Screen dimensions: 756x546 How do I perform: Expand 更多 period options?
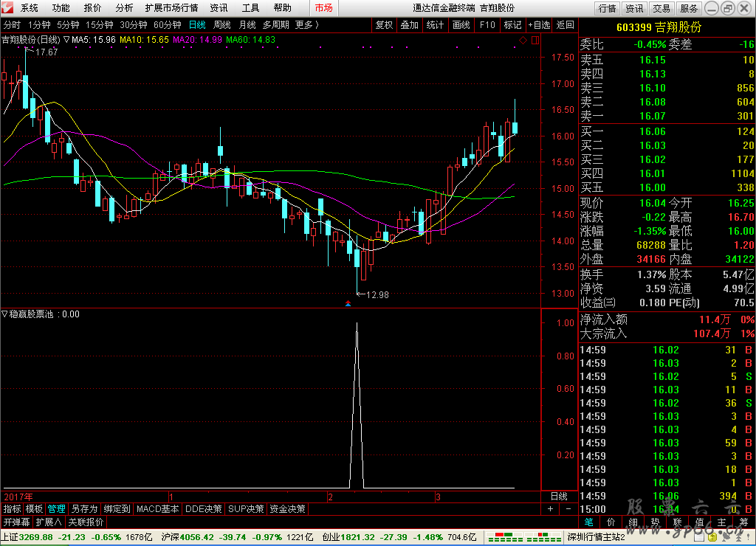[x=307, y=24]
